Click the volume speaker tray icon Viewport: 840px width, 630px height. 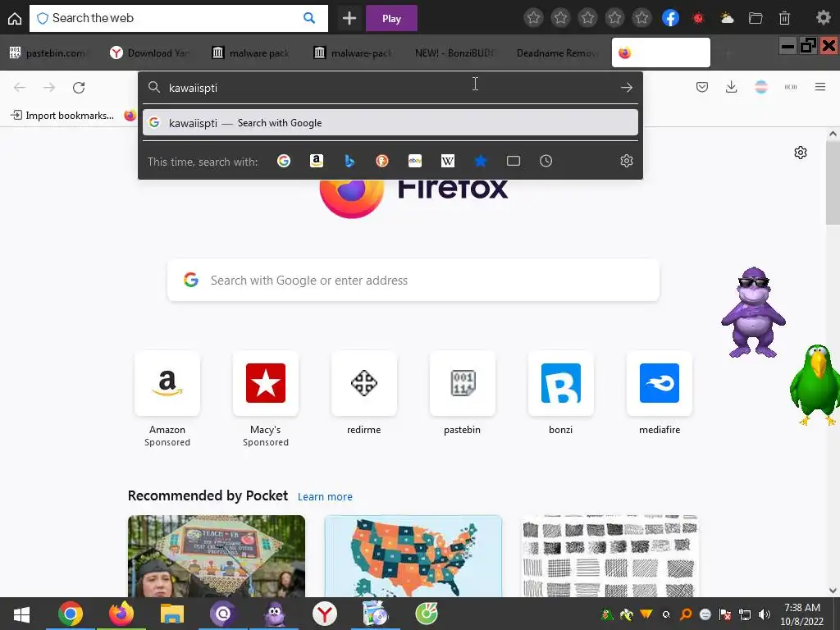pos(765,614)
